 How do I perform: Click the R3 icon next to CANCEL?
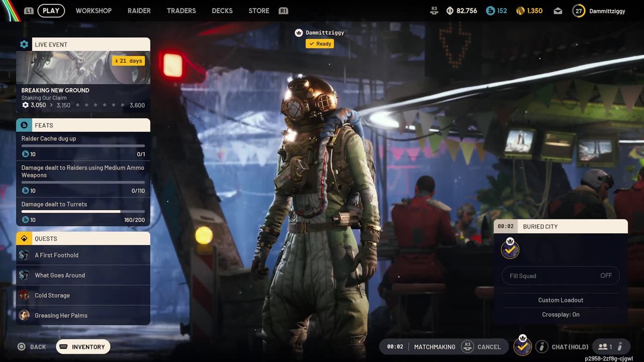tap(467, 347)
